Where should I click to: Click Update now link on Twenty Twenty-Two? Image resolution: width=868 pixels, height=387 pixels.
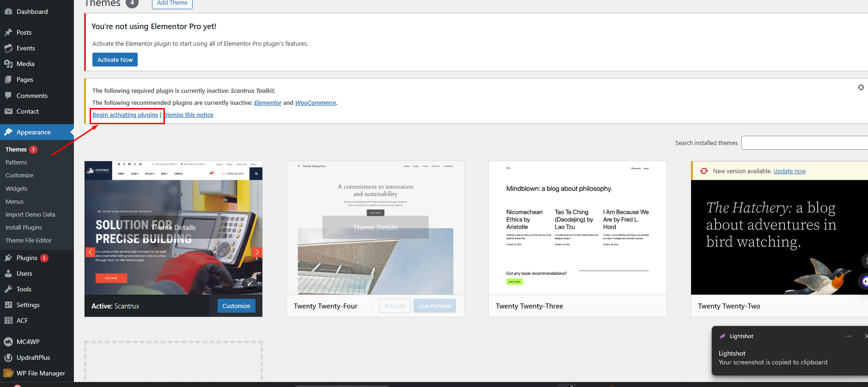[x=789, y=171]
